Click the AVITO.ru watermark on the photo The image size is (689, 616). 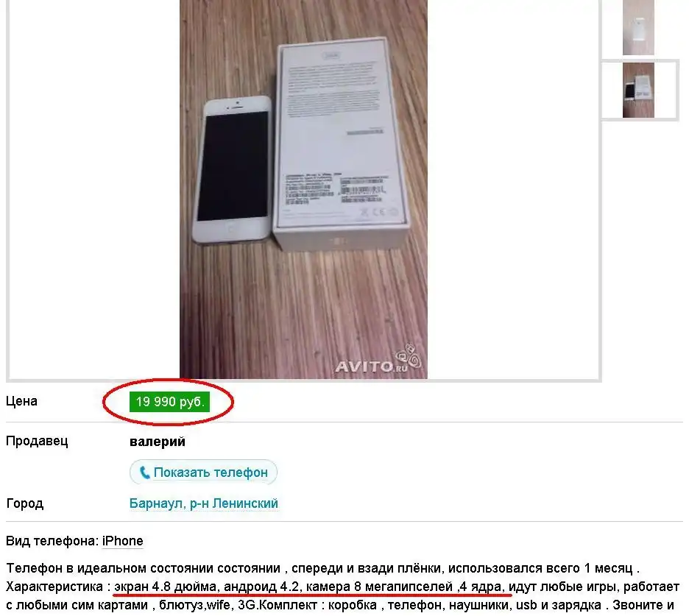tap(371, 367)
